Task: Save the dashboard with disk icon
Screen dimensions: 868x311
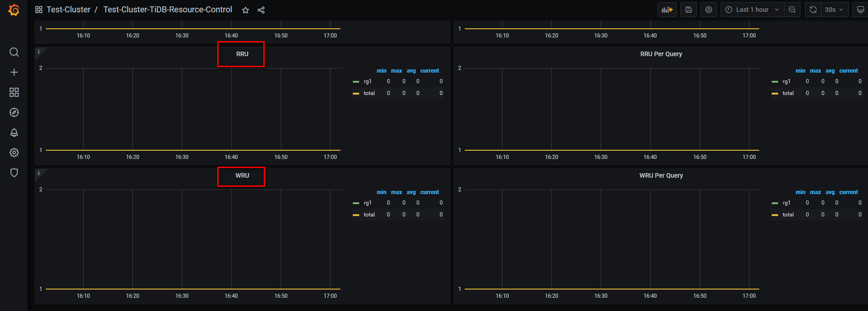Action: point(689,10)
